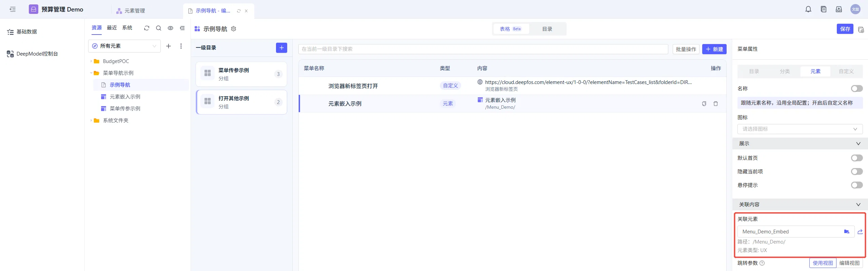
Task: Collapse the left sidebar menu icon
Action: pyautogui.click(x=13, y=9)
